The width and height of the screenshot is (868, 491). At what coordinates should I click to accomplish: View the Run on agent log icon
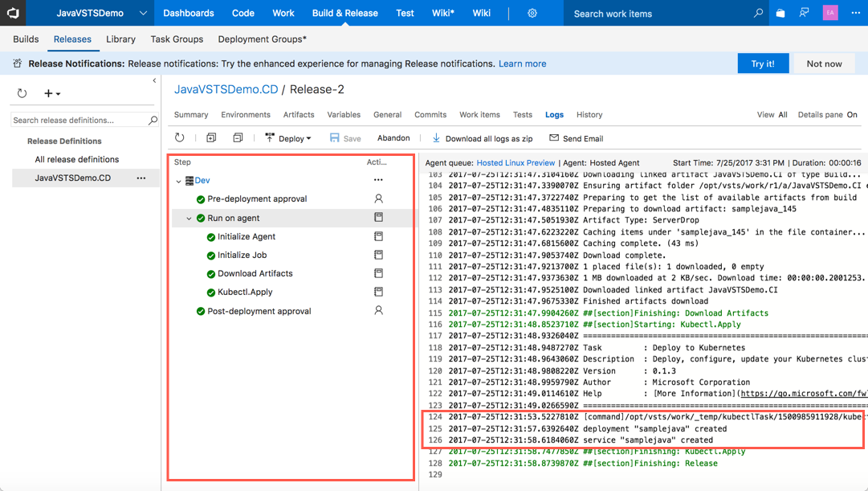[379, 217]
